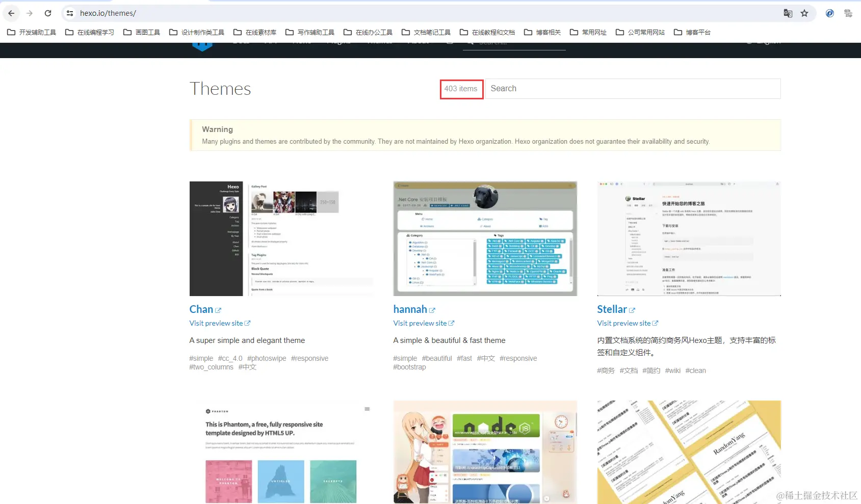The image size is (861, 504).
Task: Click the 'A super simple and elegant theme' description
Action: click(x=247, y=340)
